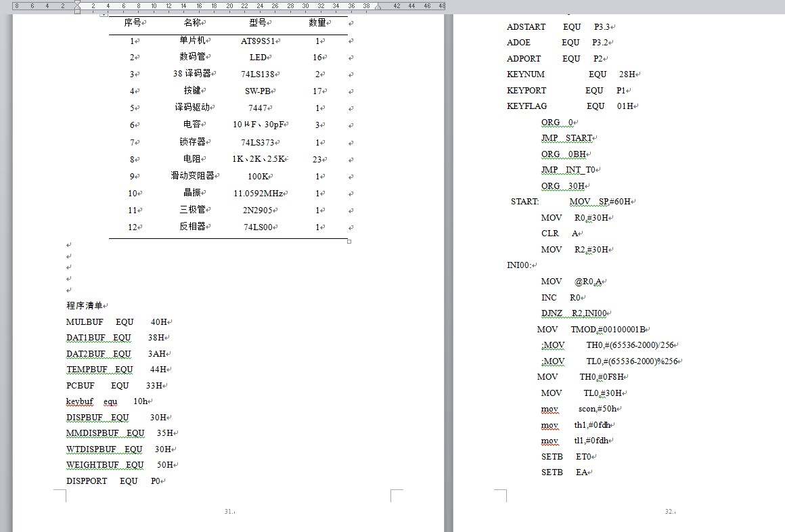Click the table resize handle below row 12
This screenshot has height=532, width=785.
pyautogui.click(x=349, y=242)
